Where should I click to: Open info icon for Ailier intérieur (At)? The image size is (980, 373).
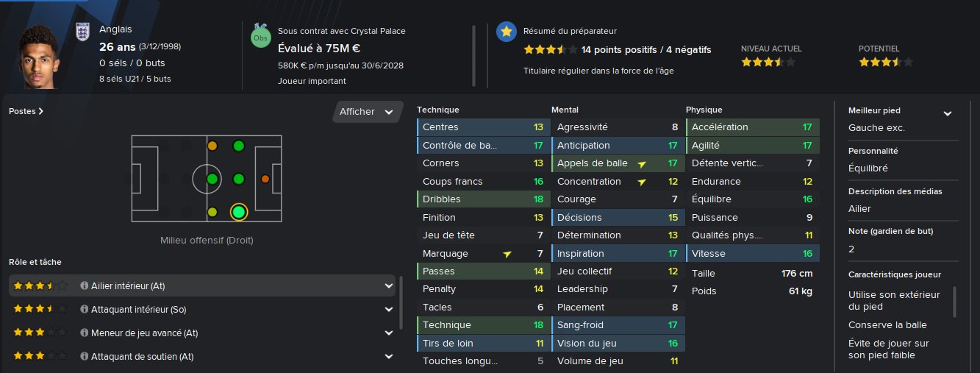pyautogui.click(x=85, y=285)
